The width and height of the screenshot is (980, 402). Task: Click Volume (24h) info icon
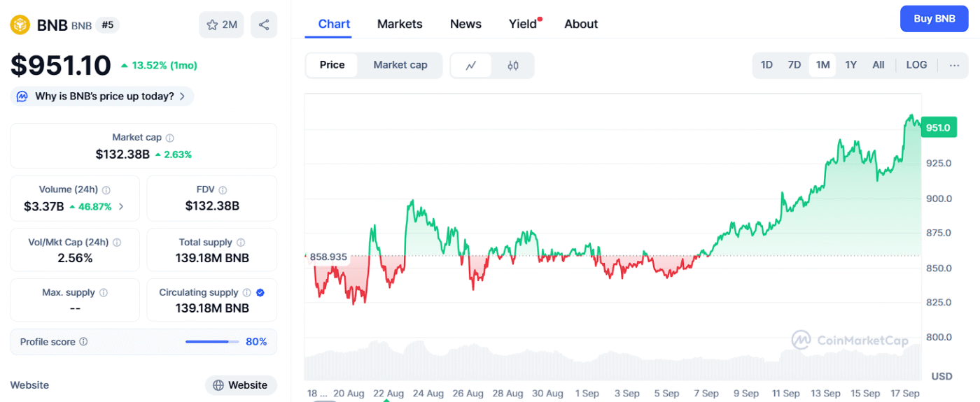106,190
